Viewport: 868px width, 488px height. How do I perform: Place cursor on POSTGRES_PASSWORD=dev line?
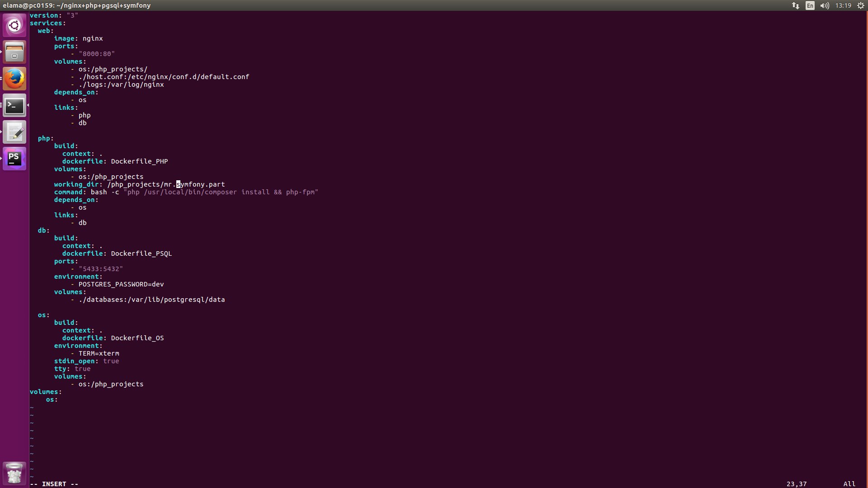tap(121, 284)
